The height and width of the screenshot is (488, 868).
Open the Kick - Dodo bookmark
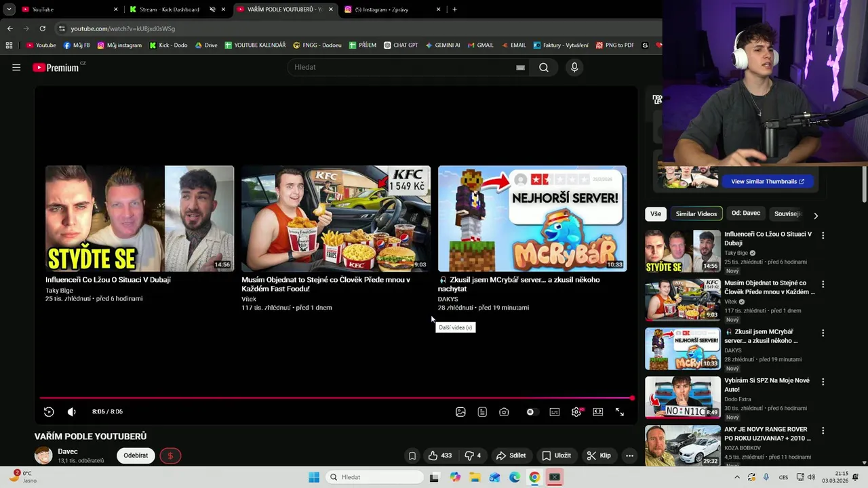tap(168, 45)
